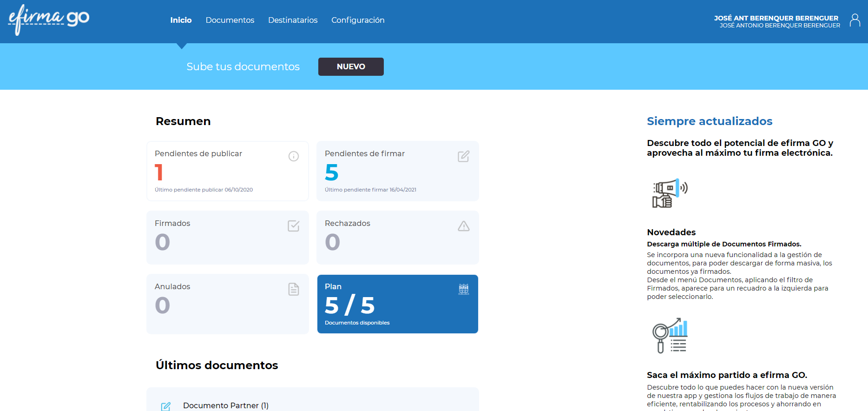Click warning icon in Rechazados card
868x411 pixels.
point(464,226)
